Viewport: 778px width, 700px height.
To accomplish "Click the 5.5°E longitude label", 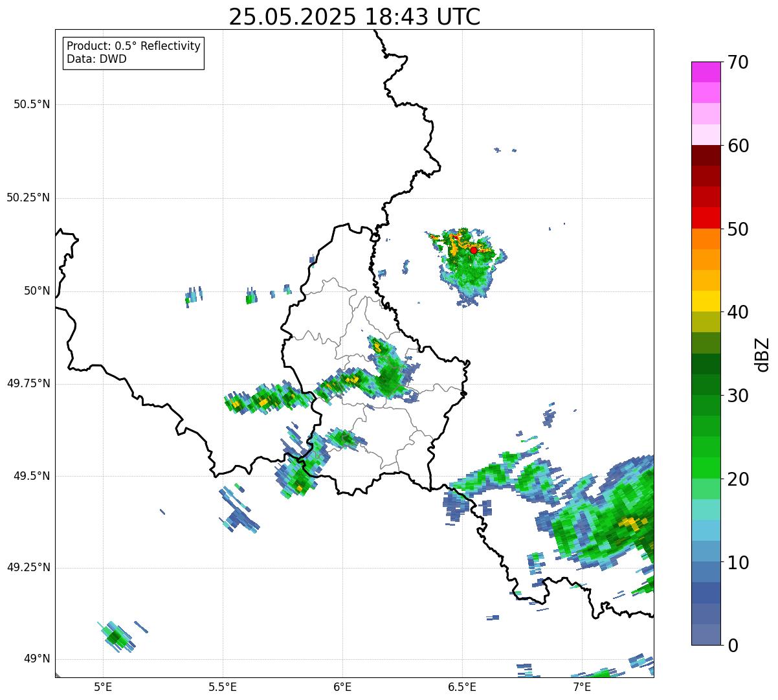I will [223, 687].
